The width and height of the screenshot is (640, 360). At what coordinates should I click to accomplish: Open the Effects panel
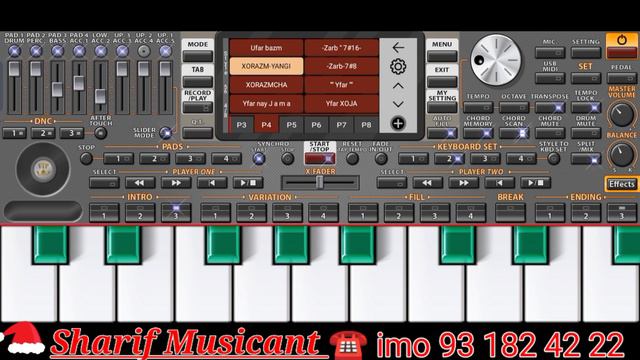622,184
